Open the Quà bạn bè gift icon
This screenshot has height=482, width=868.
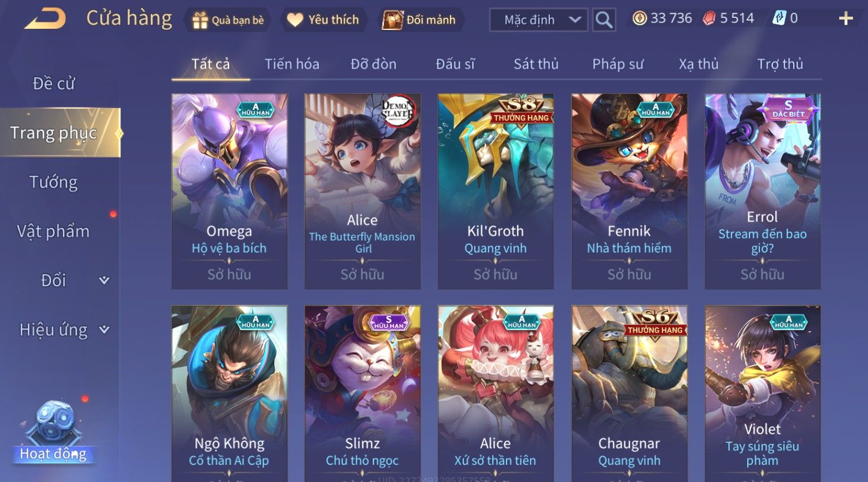click(200, 21)
